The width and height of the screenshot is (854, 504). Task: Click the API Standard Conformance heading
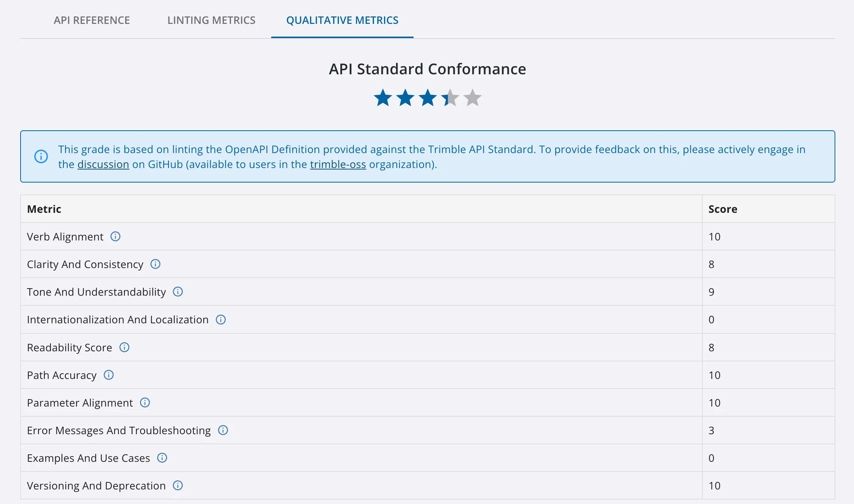coord(427,69)
